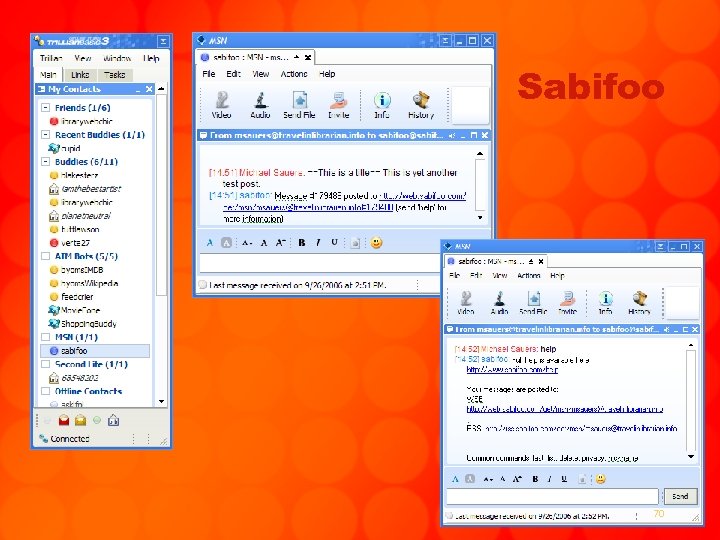Click the red envelope icon in Trillian
The height and width of the screenshot is (540, 720).
64,420
